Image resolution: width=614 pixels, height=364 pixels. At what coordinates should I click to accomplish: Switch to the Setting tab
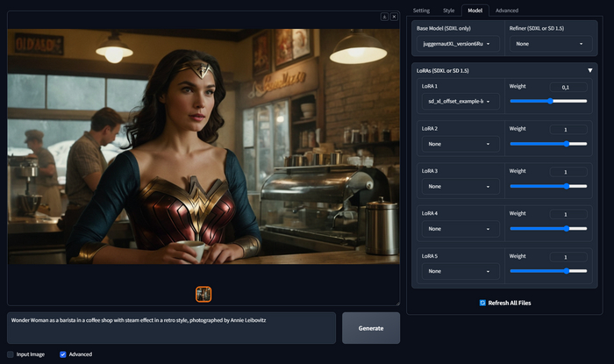click(x=421, y=11)
